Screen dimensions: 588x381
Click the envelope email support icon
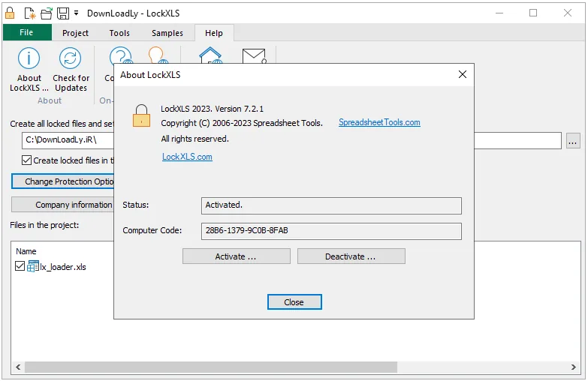[x=254, y=55]
